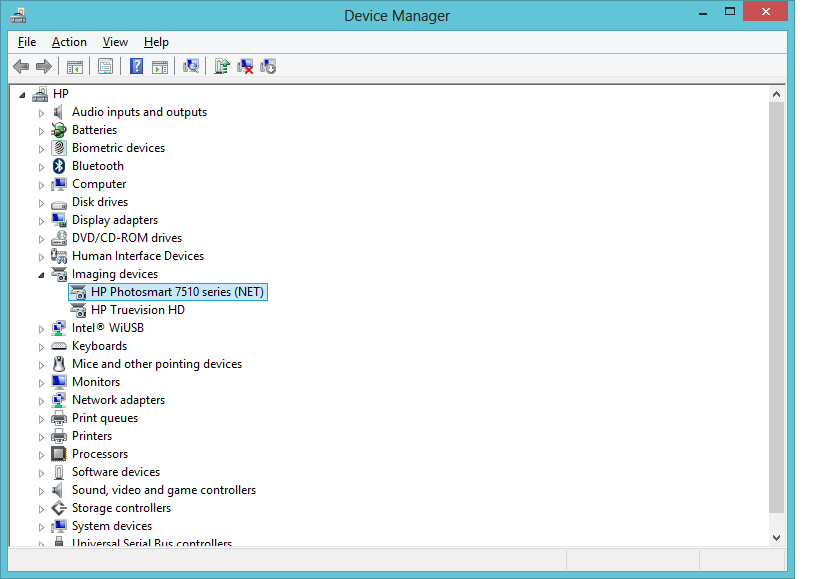This screenshot has height=579, width=819.
Task: Expand the Network adapters arrow
Action: coord(41,401)
